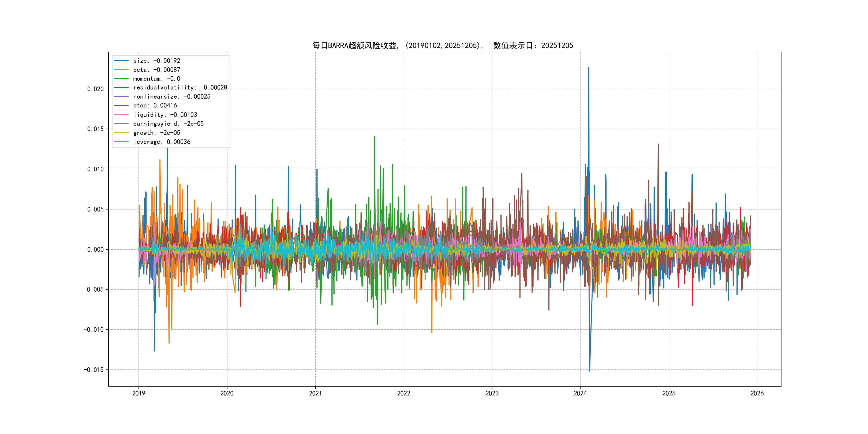This screenshot has width=868, height=434.
Task: Click the green momentum legend line
Action: (121, 78)
